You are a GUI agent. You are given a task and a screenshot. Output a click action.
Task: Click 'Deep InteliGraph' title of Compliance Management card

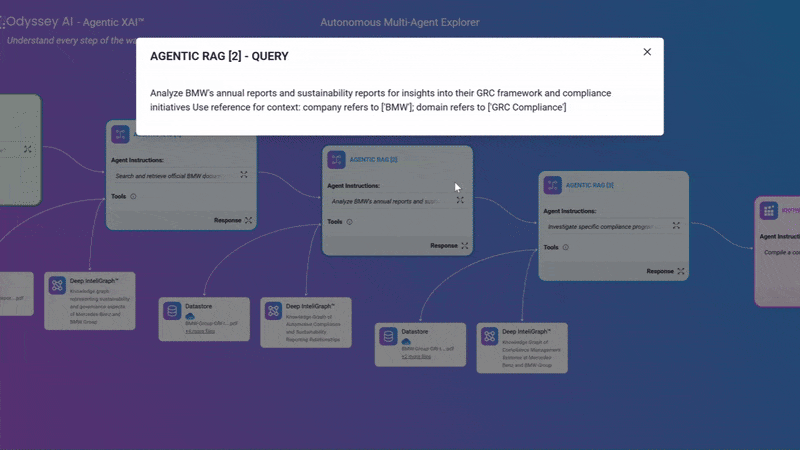pos(527,332)
